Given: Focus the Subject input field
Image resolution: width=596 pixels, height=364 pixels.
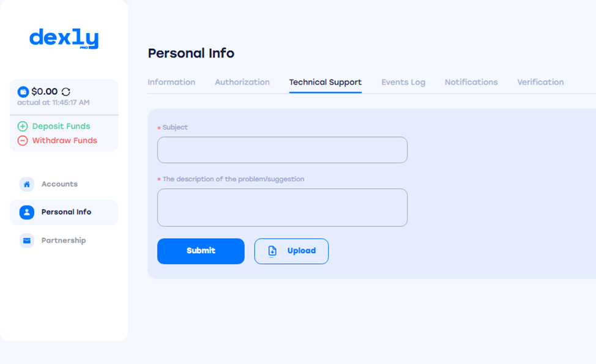Looking at the screenshot, I should (x=283, y=150).
